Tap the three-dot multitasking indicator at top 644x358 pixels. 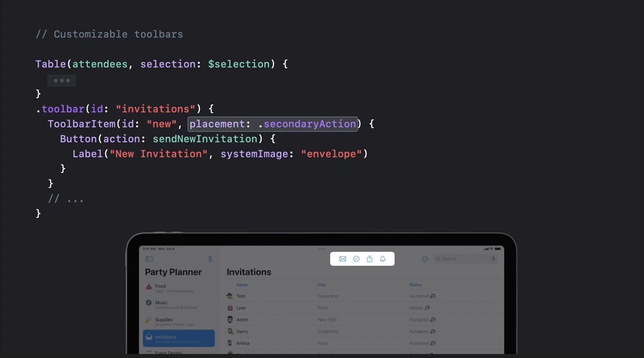(x=322, y=249)
